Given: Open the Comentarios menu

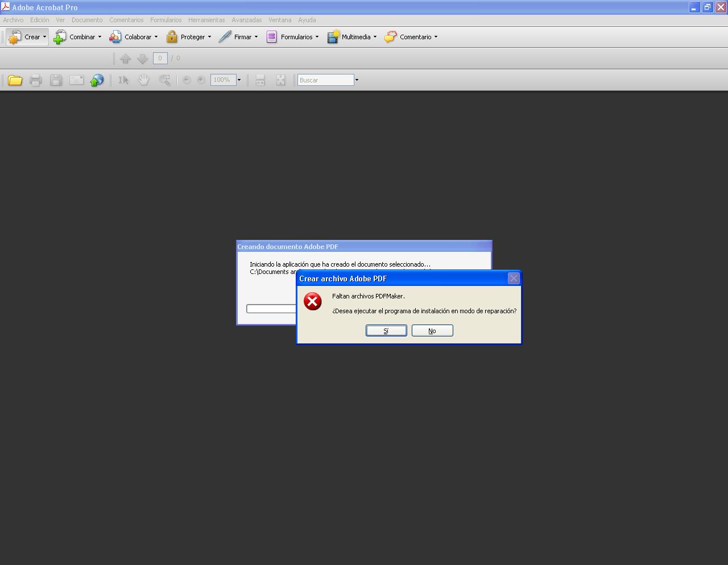Looking at the screenshot, I should [x=126, y=20].
